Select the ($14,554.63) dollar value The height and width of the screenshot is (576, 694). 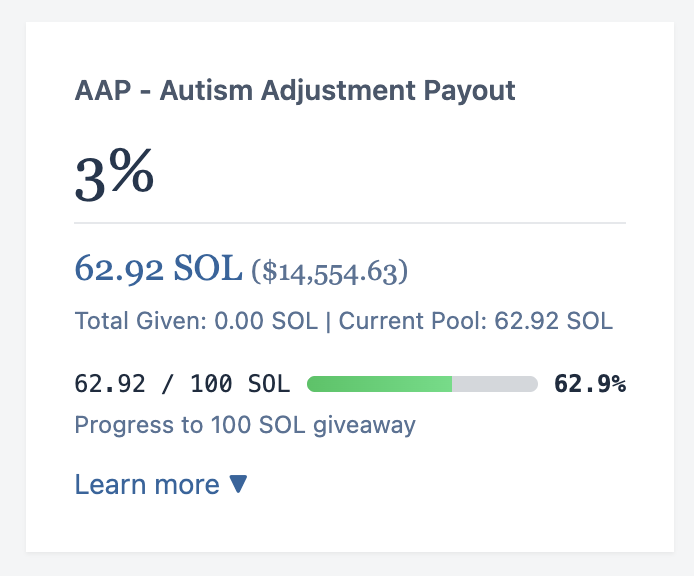[330, 271]
